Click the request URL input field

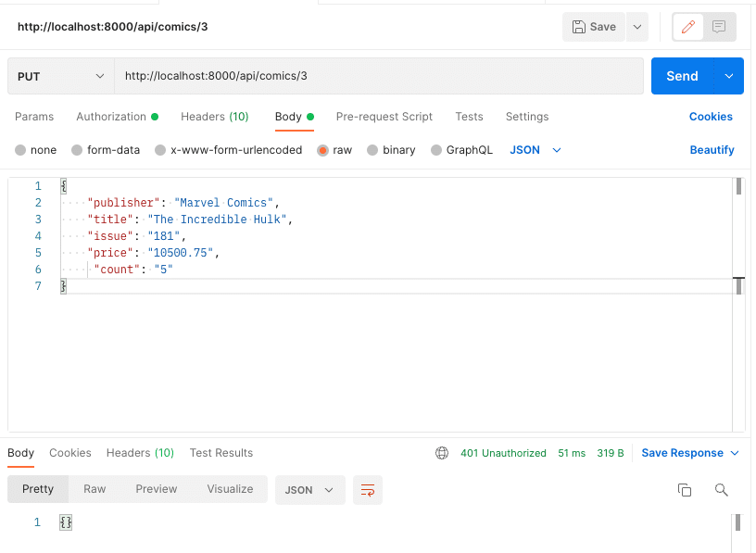(x=379, y=76)
